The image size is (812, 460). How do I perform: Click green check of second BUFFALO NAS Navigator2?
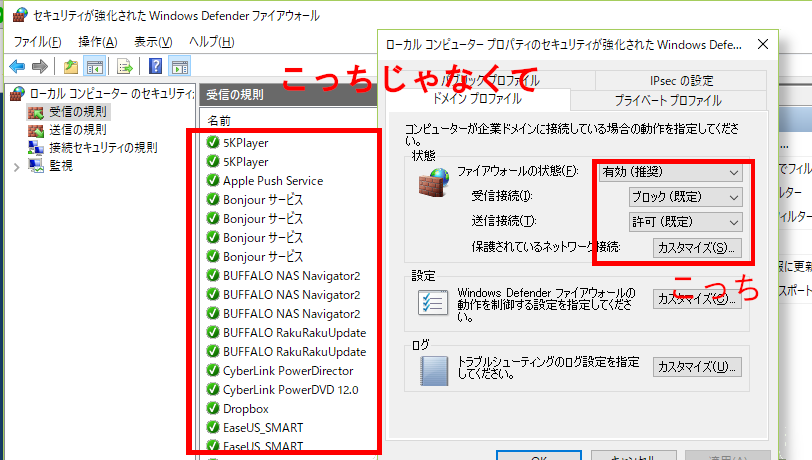[213, 294]
